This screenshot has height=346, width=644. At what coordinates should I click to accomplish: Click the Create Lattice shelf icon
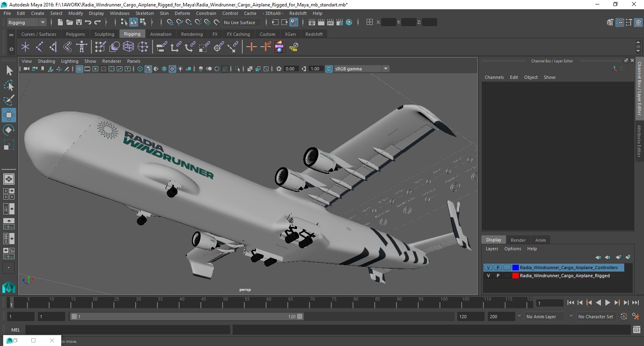coord(128,47)
